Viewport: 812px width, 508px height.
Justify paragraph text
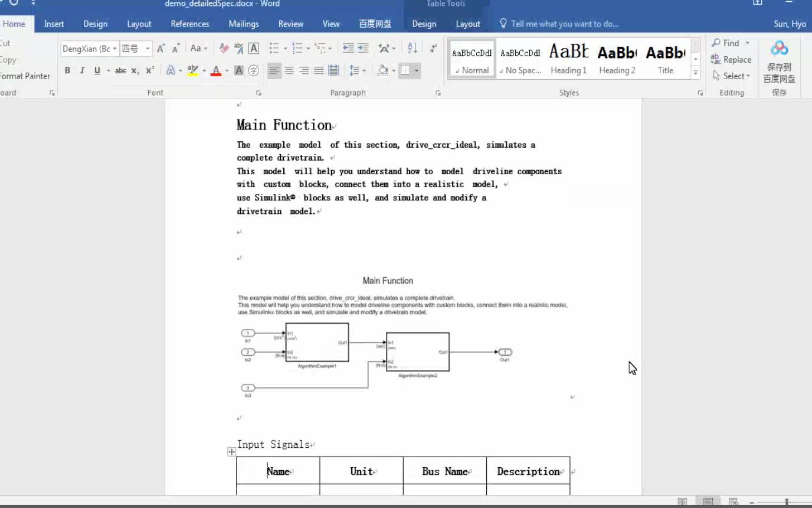coord(319,70)
